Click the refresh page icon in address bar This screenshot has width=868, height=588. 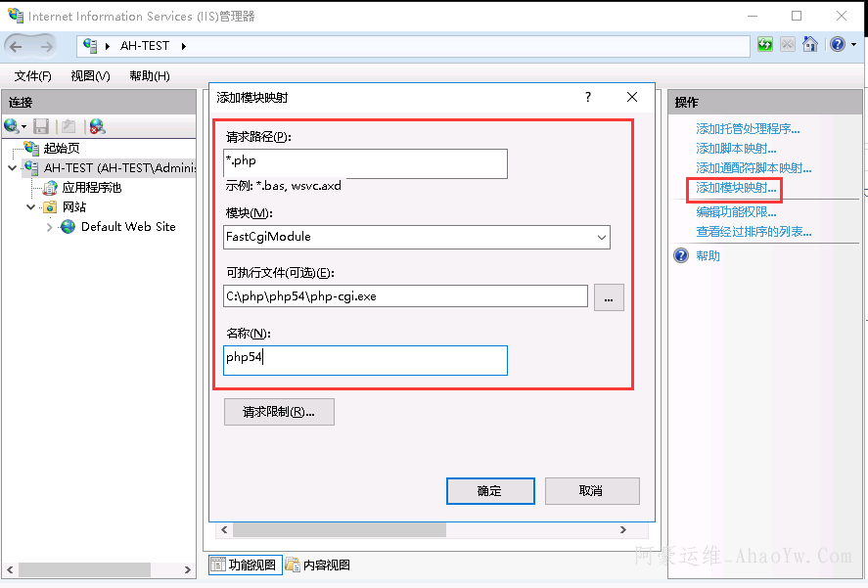(764, 45)
